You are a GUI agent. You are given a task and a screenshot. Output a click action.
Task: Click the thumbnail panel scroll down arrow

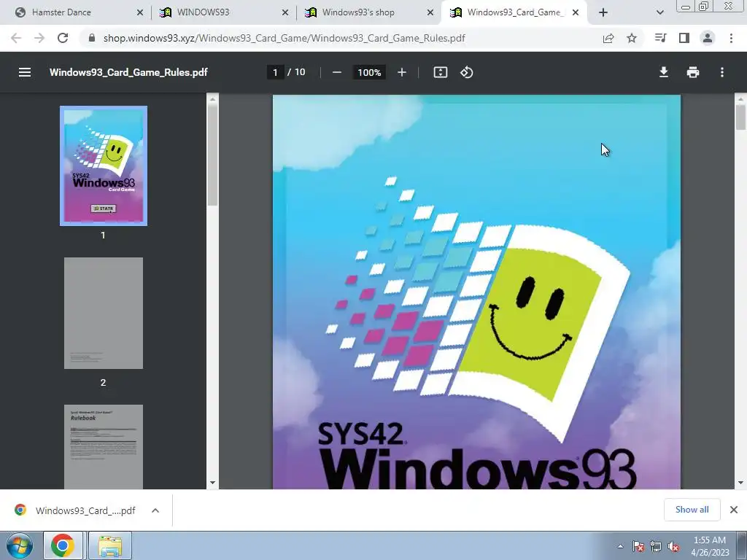pos(212,483)
